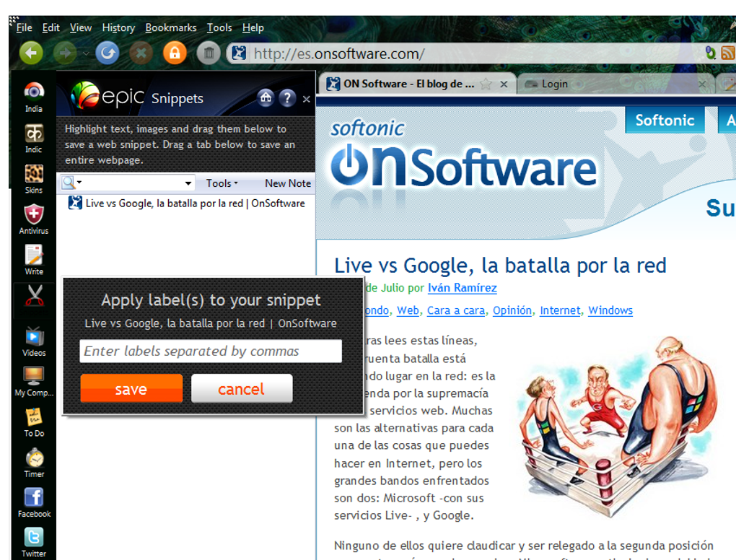736x560 pixels.
Task: Close the Snippets side panel
Action: pyautogui.click(x=307, y=99)
